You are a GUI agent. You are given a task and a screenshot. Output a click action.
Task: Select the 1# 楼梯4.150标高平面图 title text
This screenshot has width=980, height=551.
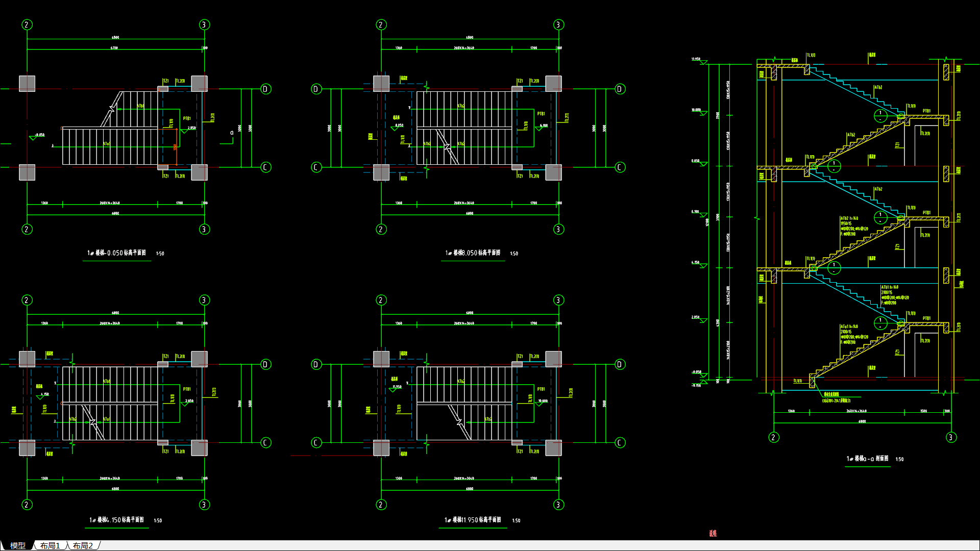pos(117,520)
